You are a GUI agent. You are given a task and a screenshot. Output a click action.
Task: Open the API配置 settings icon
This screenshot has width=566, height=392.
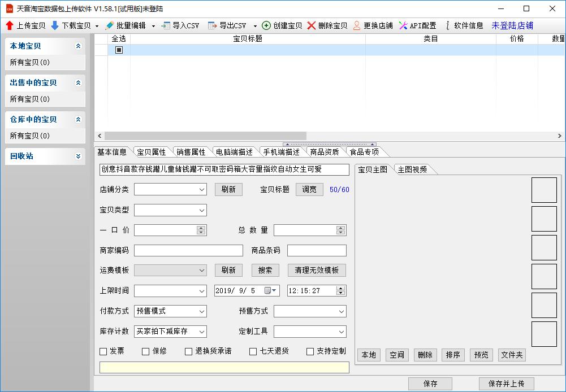click(403, 25)
